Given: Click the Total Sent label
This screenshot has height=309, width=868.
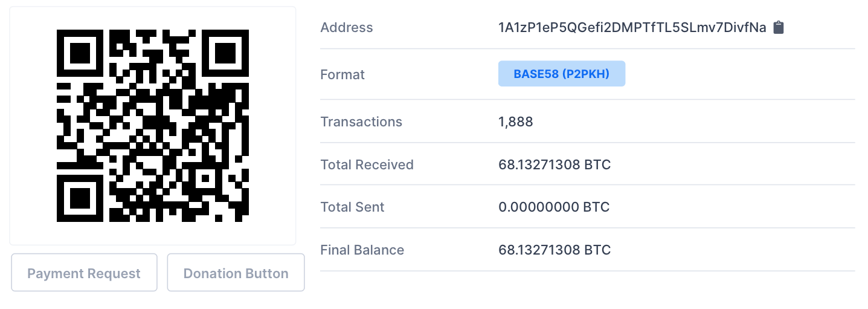Looking at the screenshot, I should [x=352, y=207].
